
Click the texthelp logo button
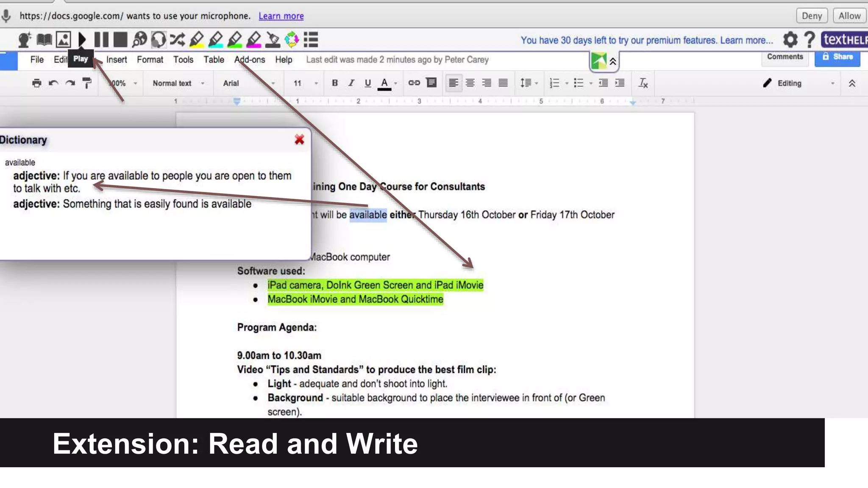(845, 40)
